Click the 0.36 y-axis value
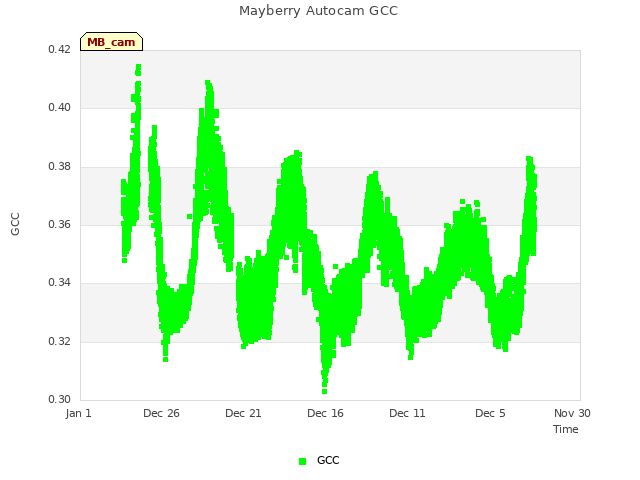The image size is (640, 480). pyautogui.click(x=60, y=224)
